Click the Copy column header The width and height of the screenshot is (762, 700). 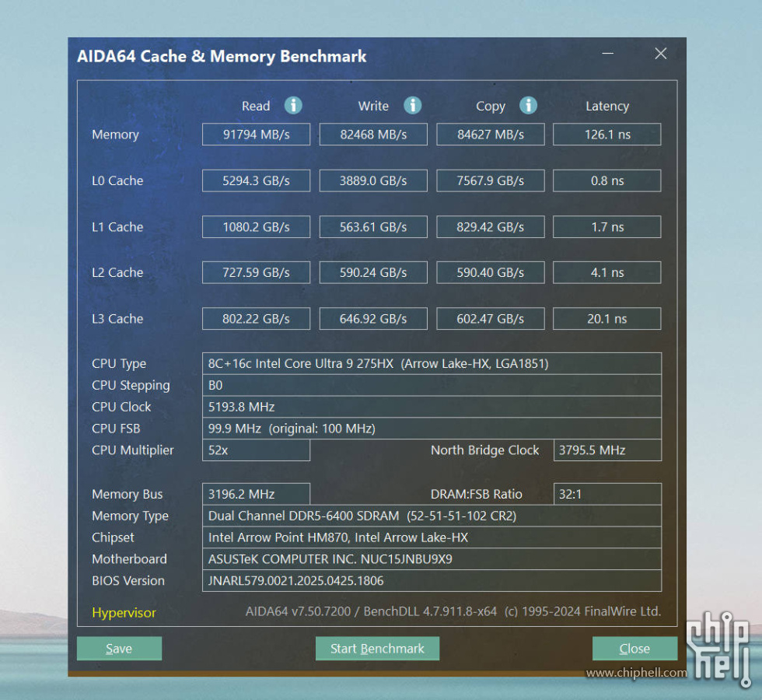pos(491,107)
